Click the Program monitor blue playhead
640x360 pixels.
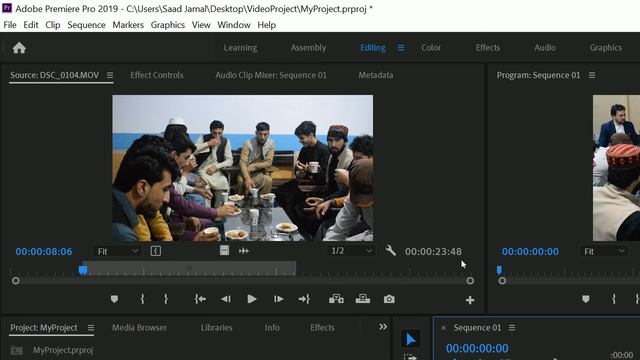(499, 270)
